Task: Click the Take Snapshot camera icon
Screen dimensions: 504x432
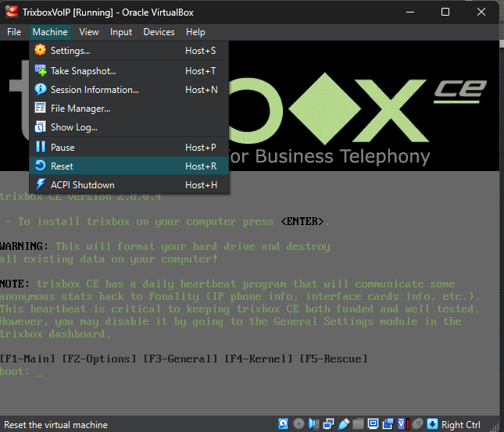Action: [x=41, y=70]
